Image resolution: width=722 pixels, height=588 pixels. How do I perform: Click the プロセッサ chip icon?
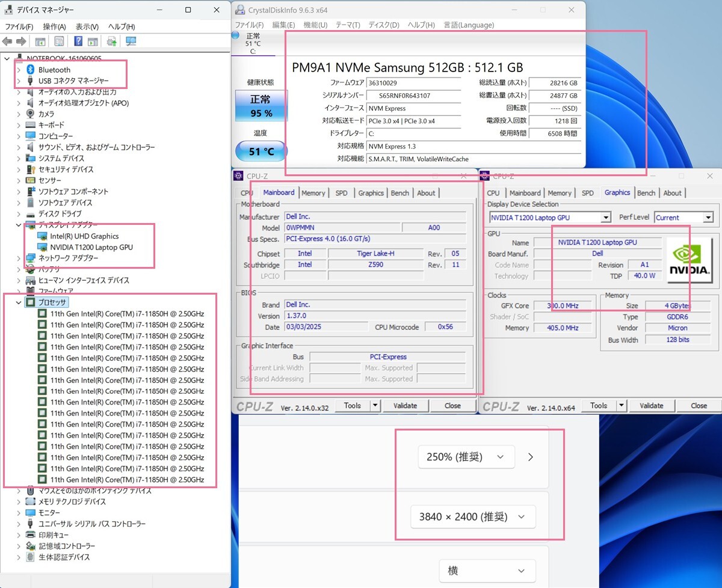31,302
